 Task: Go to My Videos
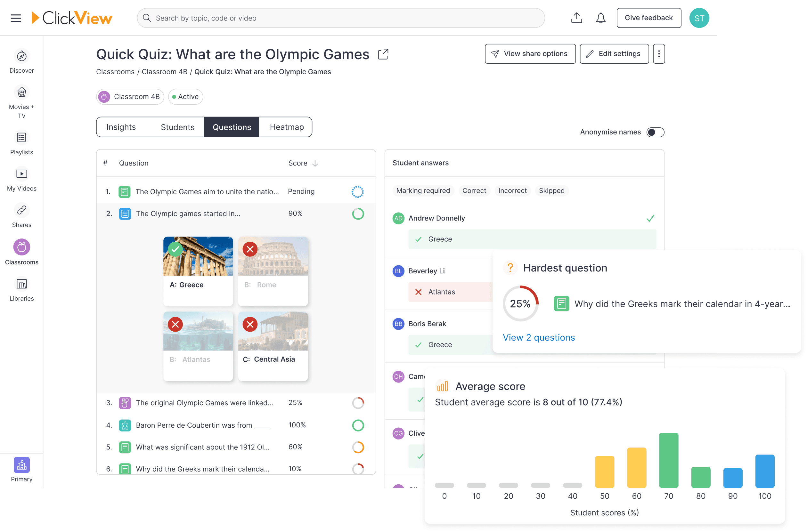(21, 174)
